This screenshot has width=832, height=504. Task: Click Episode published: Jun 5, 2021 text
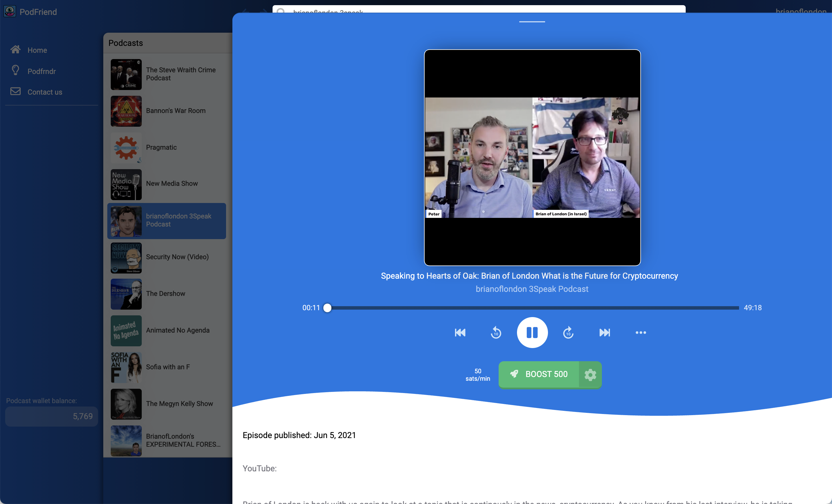click(299, 435)
